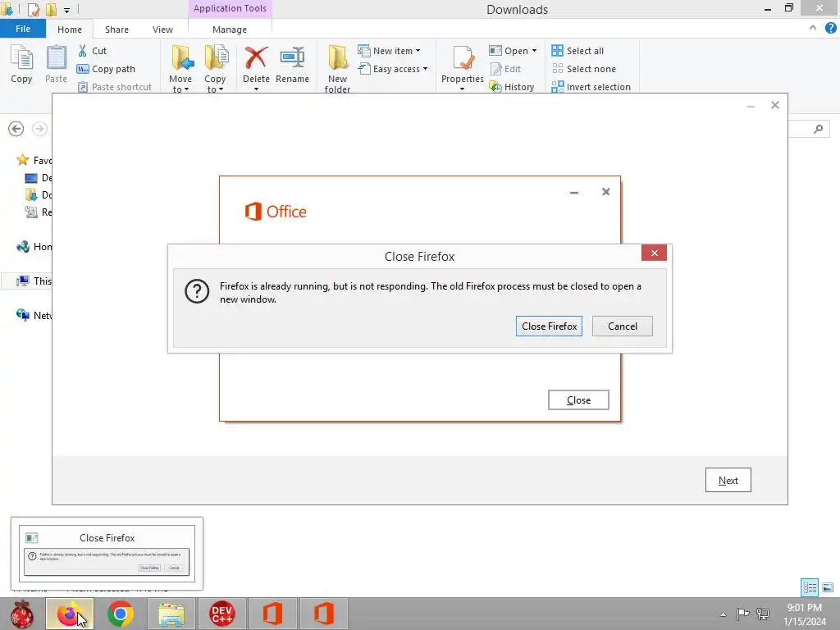Click the Start button ornament icon
The width and height of the screenshot is (840, 630).
pos(22,614)
